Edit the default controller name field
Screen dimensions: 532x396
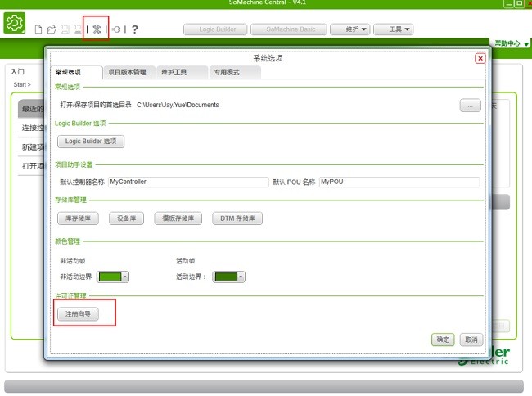click(x=188, y=182)
